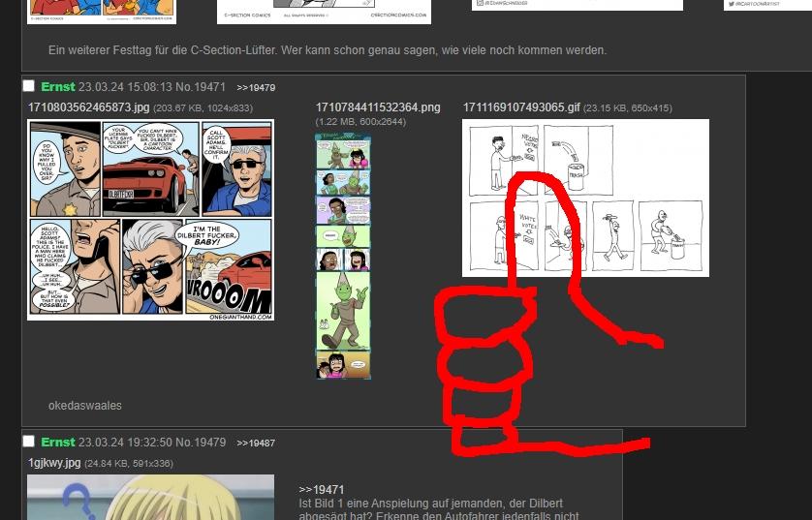Open file link 1gjkwy.jpg

click(54, 463)
